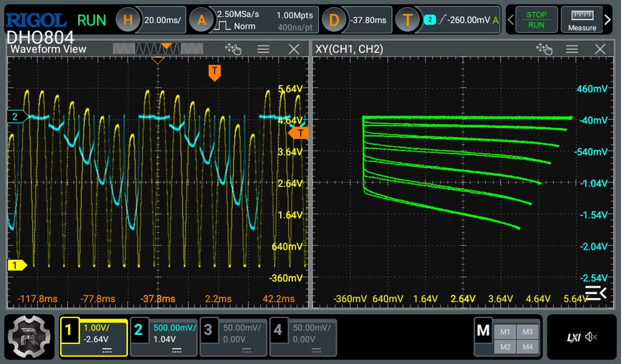The image size is (621, 364).
Task: Toggle math channel M2
Action: [x=505, y=347]
